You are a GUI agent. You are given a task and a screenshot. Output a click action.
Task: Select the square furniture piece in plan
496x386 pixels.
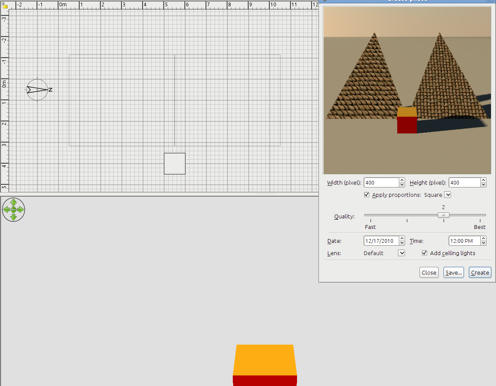coord(175,164)
